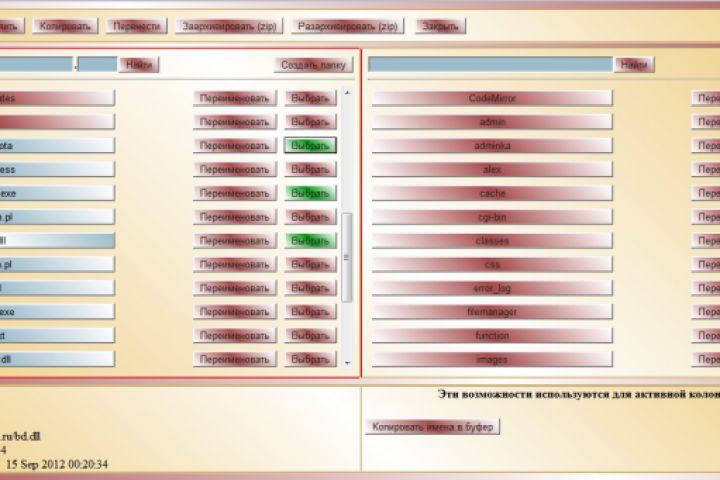Open the CodeMirror folder
The width and height of the screenshot is (720, 480).
pos(492,98)
